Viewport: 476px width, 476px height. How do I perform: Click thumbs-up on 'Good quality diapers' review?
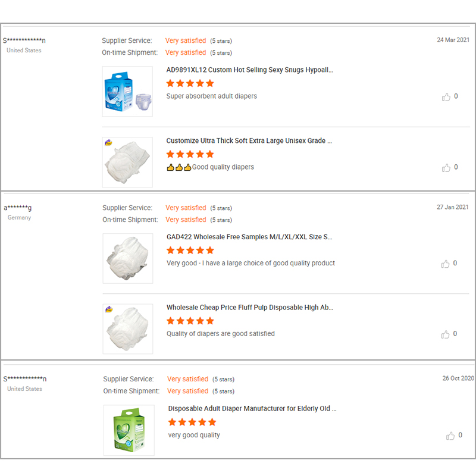(x=446, y=168)
